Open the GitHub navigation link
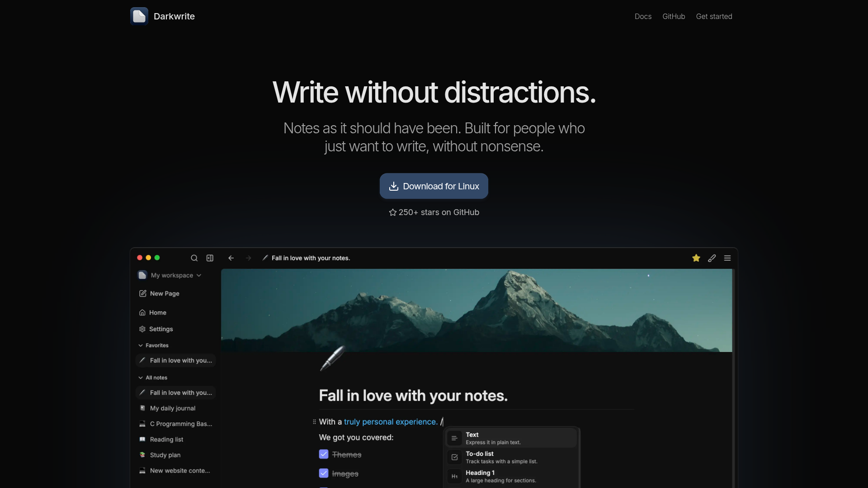 coord(674,16)
